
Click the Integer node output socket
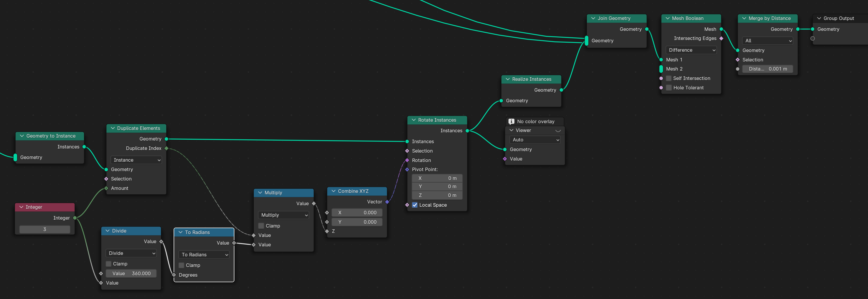click(75, 218)
